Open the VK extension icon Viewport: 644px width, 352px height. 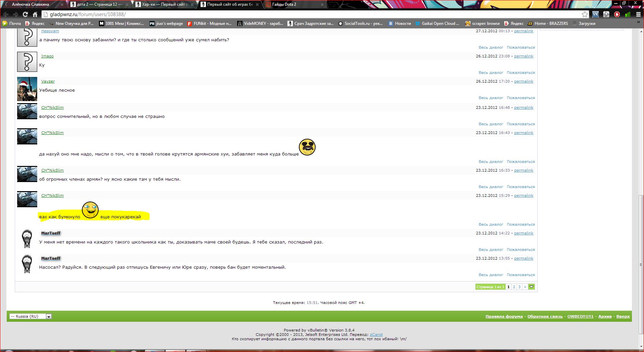click(x=595, y=14)
